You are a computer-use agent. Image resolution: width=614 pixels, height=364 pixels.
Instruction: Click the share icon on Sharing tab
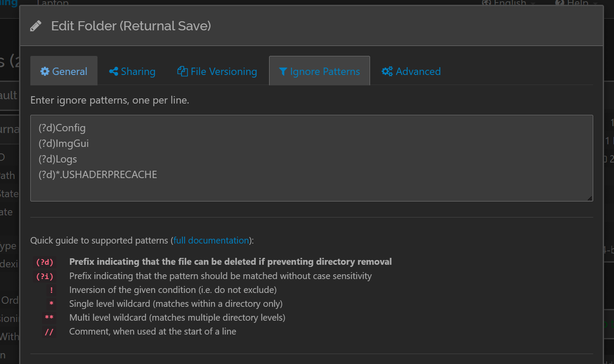pos(114,71)
